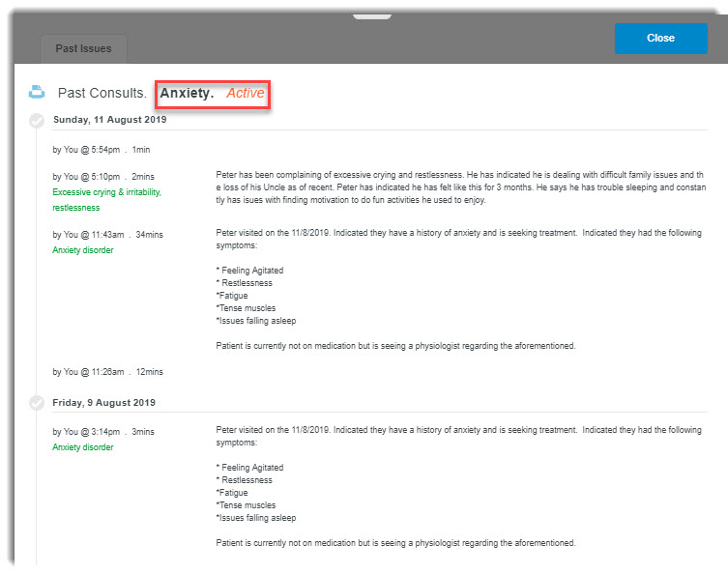Select the 'by You @ 5:10pm . 2mins' entry

click(x=103, y=177)
